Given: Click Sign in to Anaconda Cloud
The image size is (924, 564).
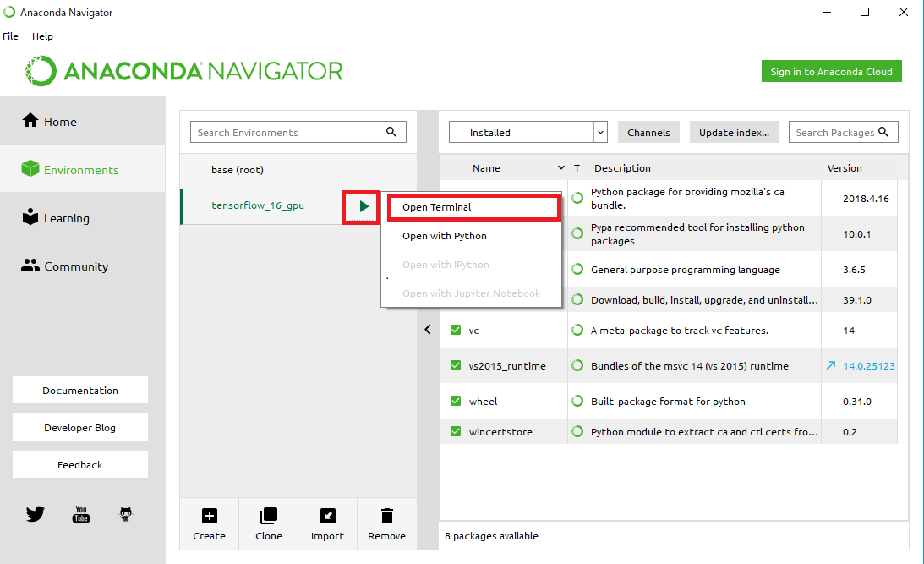Looking at the screenshot, I should tap(831, 72).
